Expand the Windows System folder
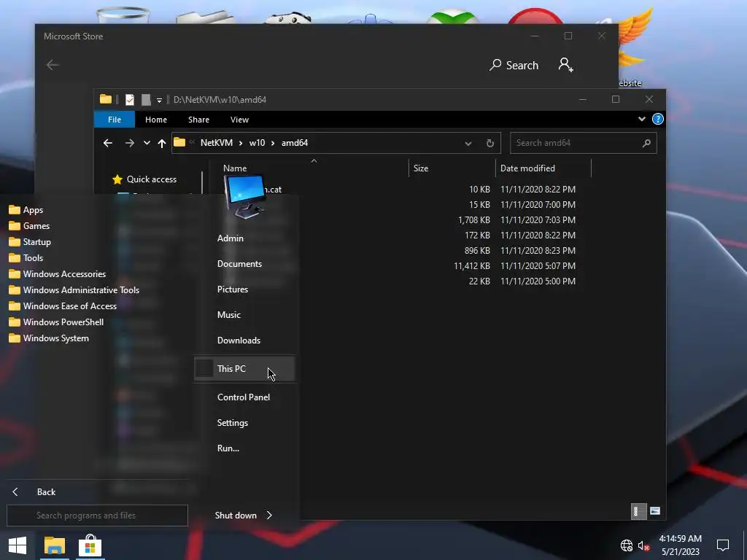This screenshot has height=560, width=747. [x=49, y=338]
